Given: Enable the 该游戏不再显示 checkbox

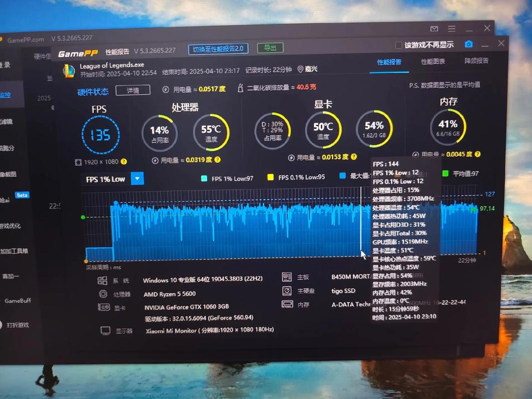Looking at the screenshot, I should point(398,44).
